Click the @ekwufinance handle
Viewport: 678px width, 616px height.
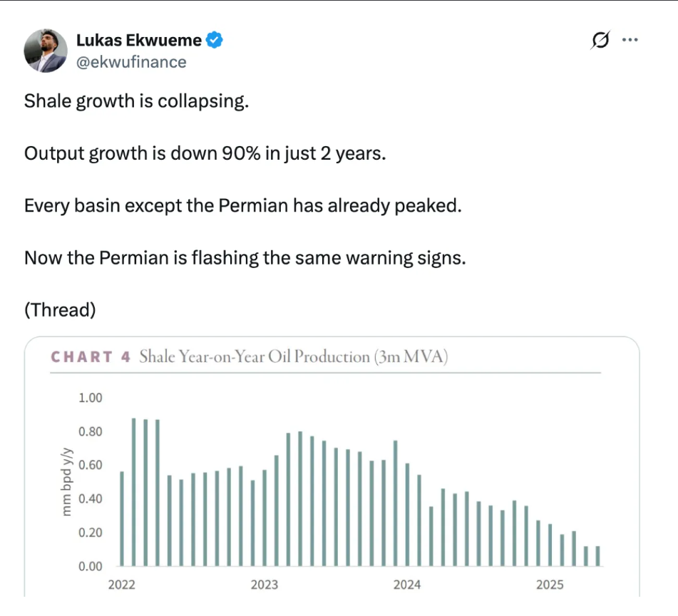point(131,62)
